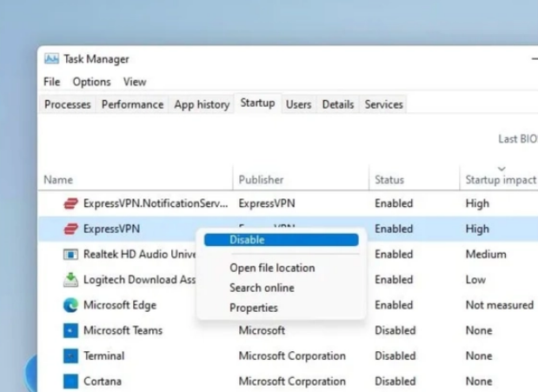Click the Microsoft Teams icon
This screenshot has height=392, width=538.
[70, 330]
